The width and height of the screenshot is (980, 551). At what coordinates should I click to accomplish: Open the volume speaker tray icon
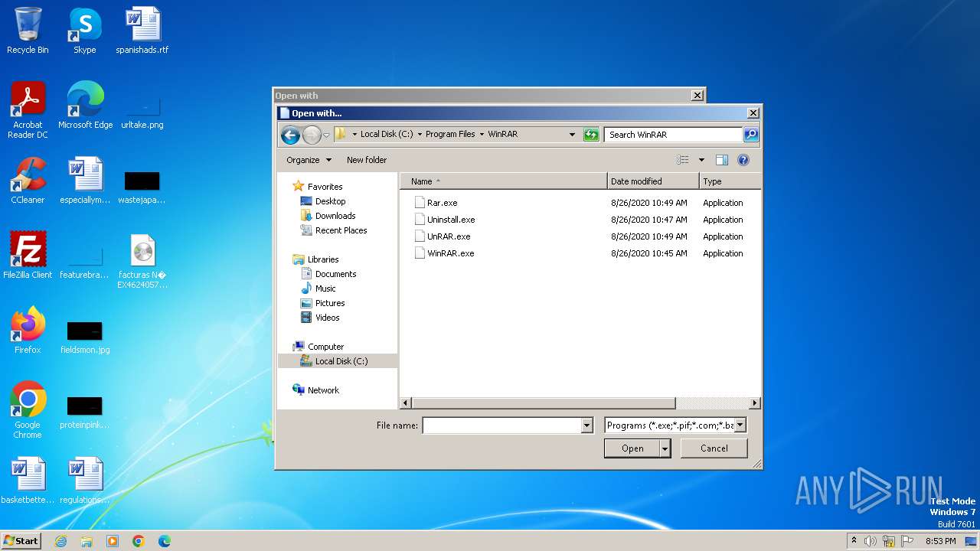[871, 541]
